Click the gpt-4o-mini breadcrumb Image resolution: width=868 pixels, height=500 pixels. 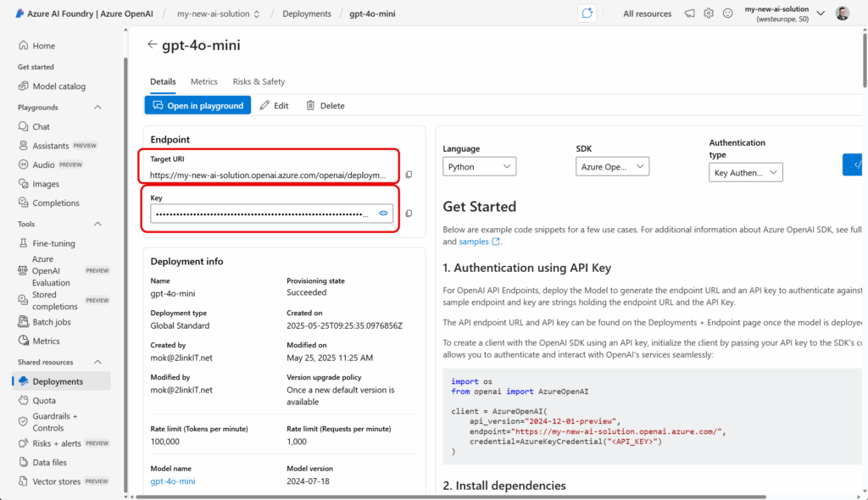click(372, 14)
